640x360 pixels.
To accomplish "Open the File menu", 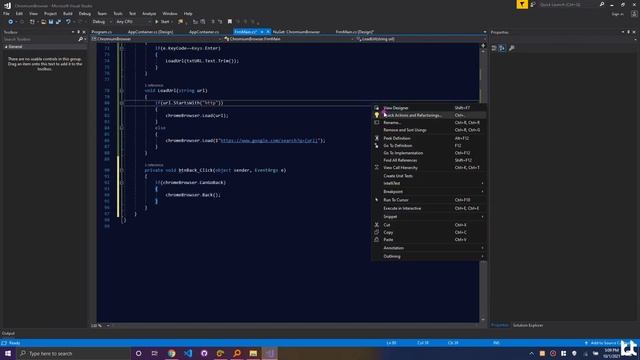I will click(7, 13).
